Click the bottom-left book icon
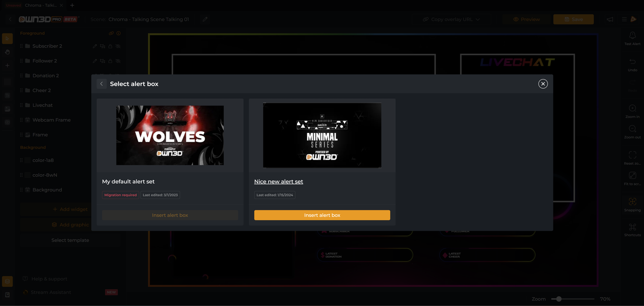Image resolution: width=644 pixels, height=306 pixels. (x=7, y=295)
